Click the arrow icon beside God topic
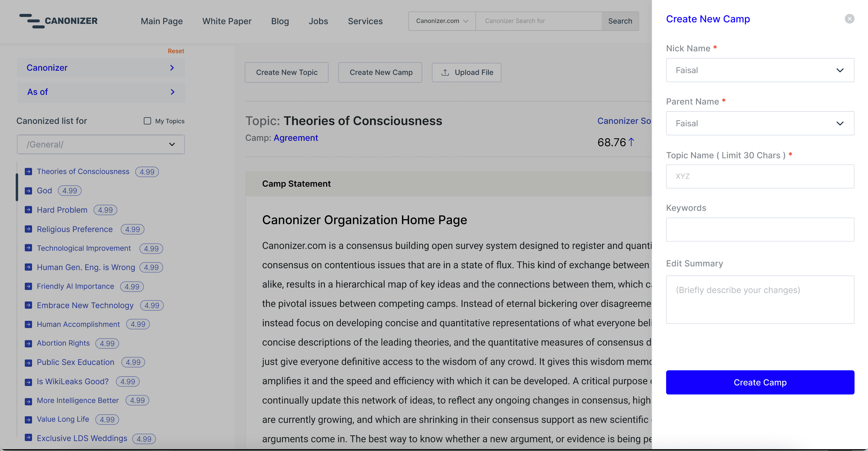Screen dimensions: 868x451 point(28,191)
